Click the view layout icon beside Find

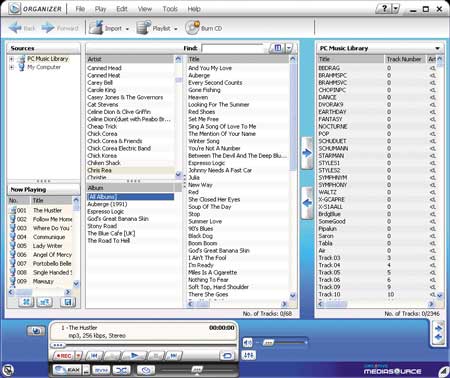point(277,48)
